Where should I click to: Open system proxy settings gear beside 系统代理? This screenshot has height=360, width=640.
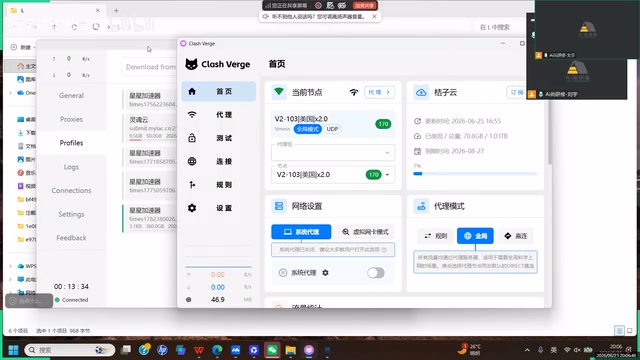(x=325, y=273)
